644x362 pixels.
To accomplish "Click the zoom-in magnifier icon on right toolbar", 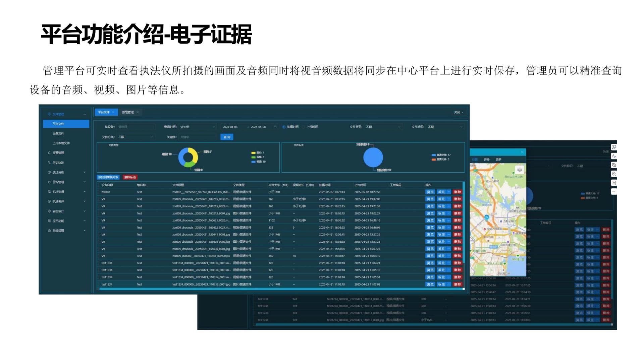I will [x=614, y=174].
